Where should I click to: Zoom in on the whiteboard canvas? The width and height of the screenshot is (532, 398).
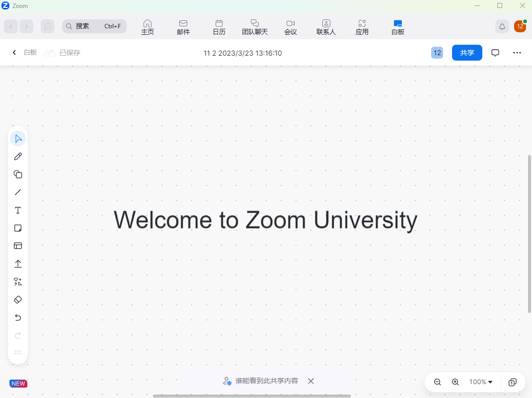pyautogui.click(x=456, y=382)
